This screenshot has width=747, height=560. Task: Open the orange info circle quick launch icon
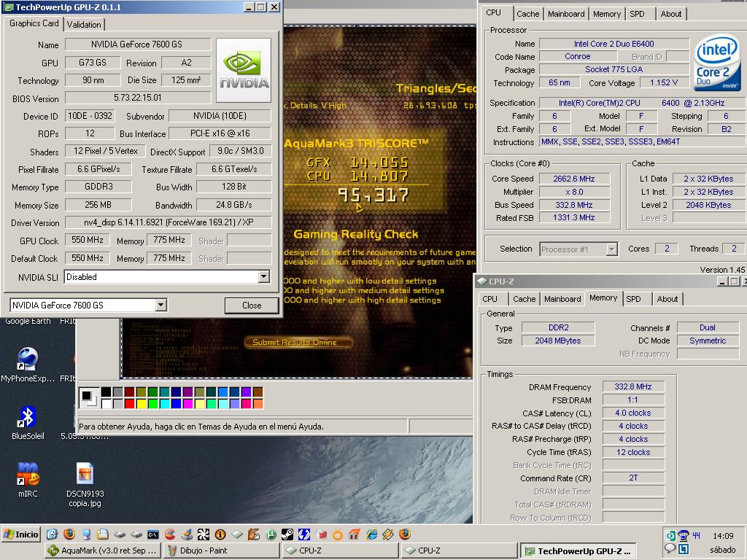click(x=220, y=534)
